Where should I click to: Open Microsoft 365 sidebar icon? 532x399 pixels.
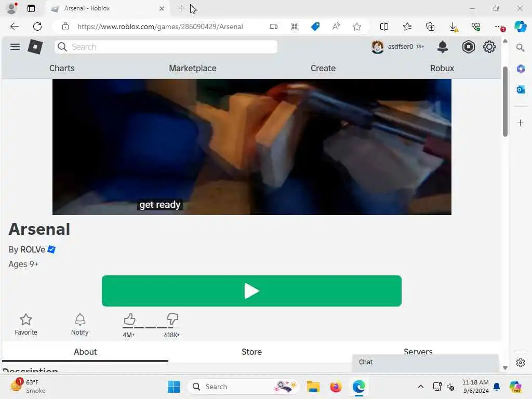tap(521, 69)
